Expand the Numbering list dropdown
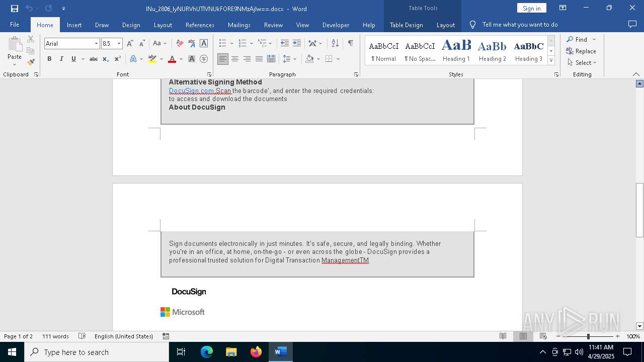644x362 pixels. click(251, 43)
